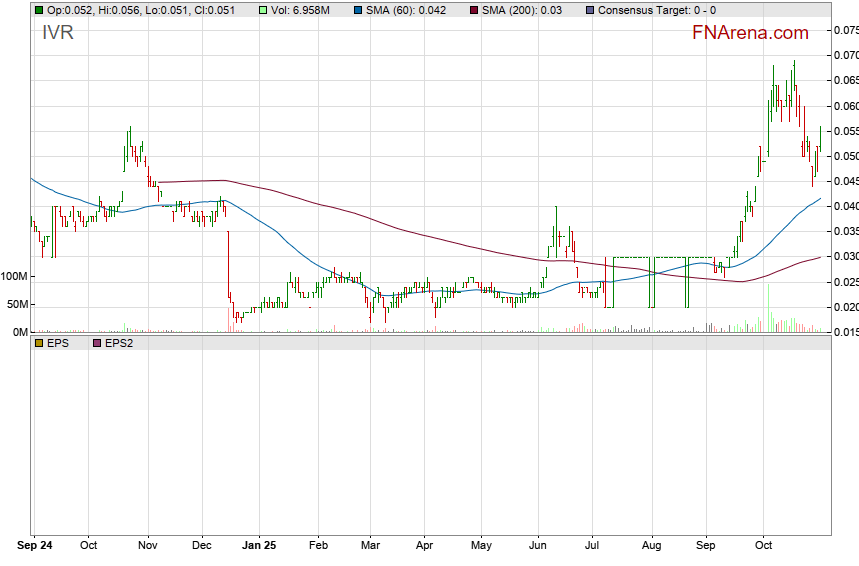Screen dimensions: 859x566
Task: Click the maroon SMA (200) legend swatch
Action: [x=477, y=10]
